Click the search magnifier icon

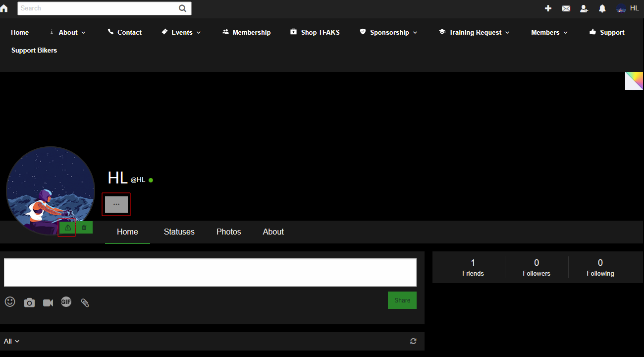coord(183,8)
